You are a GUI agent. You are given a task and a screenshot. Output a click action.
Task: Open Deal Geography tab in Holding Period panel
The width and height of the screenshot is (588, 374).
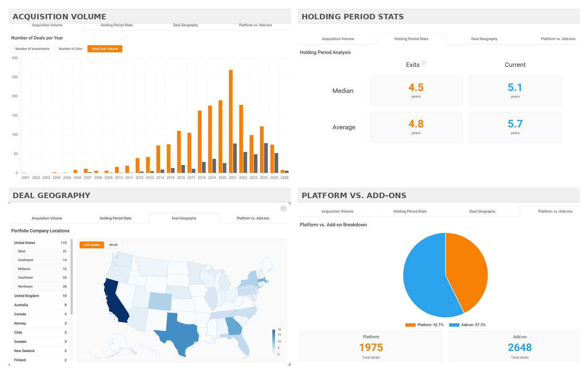click(x=484, y=39)
